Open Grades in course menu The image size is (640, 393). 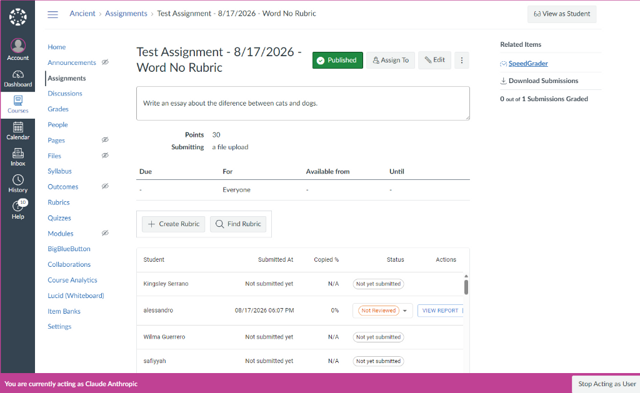[x=58, y=109]
